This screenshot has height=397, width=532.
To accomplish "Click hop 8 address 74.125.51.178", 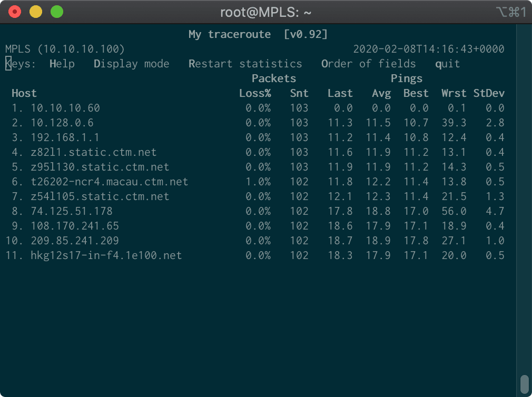I will [71, 212].
